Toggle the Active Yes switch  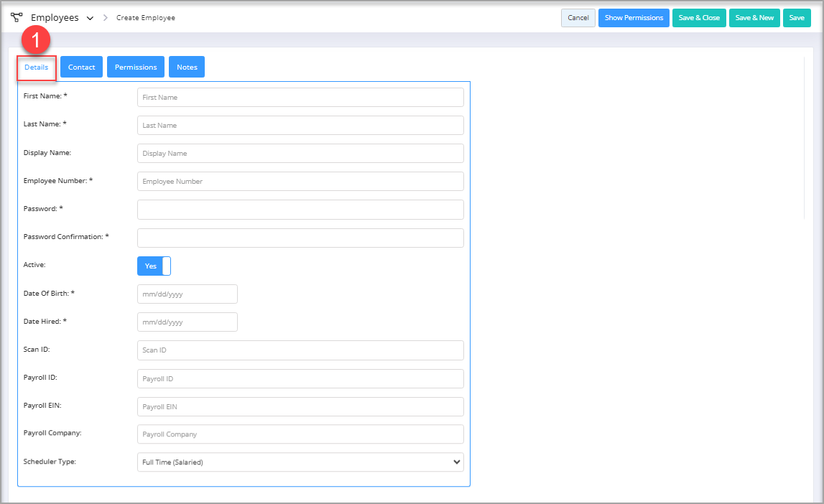154,266
